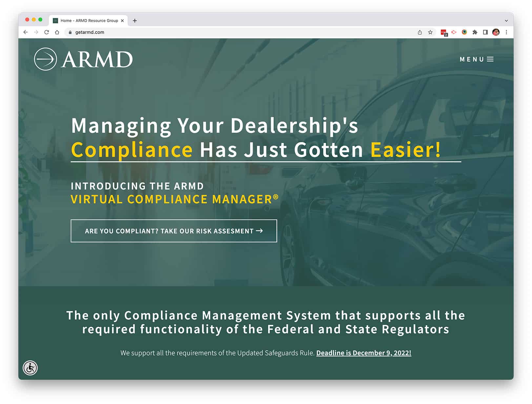Expand the tab search chevron
Screen dimensions: 532x404
pos(506,21)
